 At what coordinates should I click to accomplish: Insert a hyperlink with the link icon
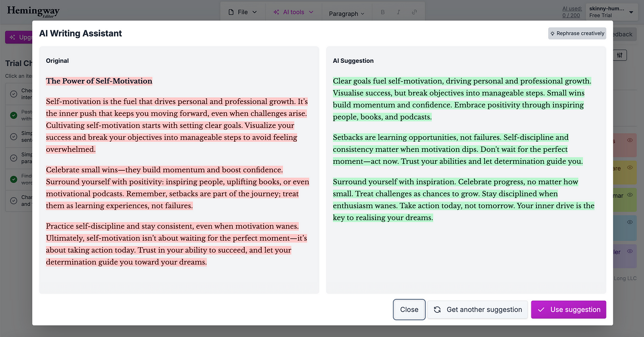pyautogui.click(x=414, y=12)
